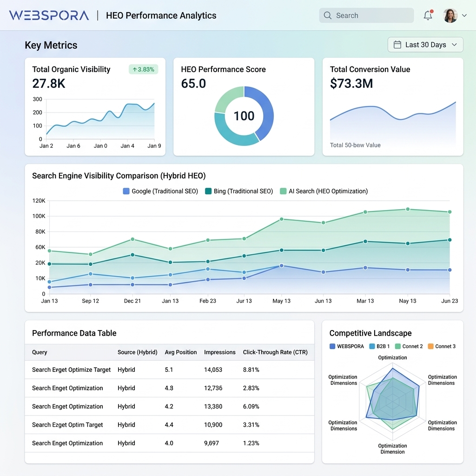Toggle Connet 2 legend swatch
Screen dimensions: 476x476
(398, 346)
